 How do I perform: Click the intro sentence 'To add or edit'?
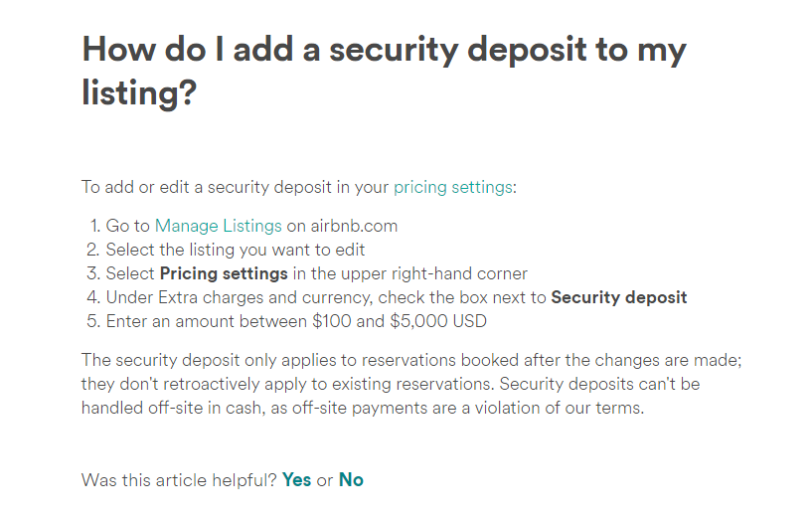point(299,187)
